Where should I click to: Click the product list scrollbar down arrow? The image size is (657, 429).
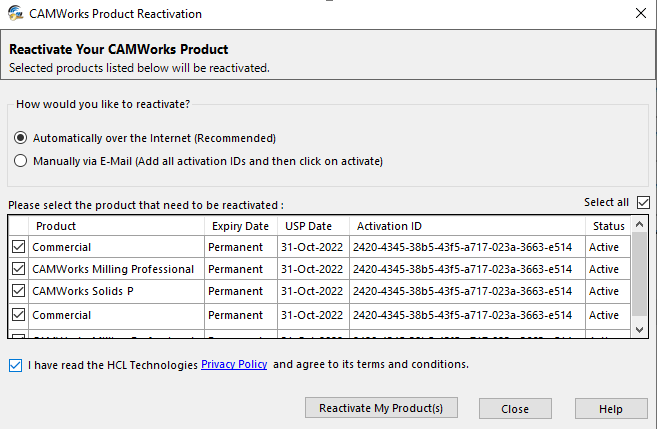[641, 328]
